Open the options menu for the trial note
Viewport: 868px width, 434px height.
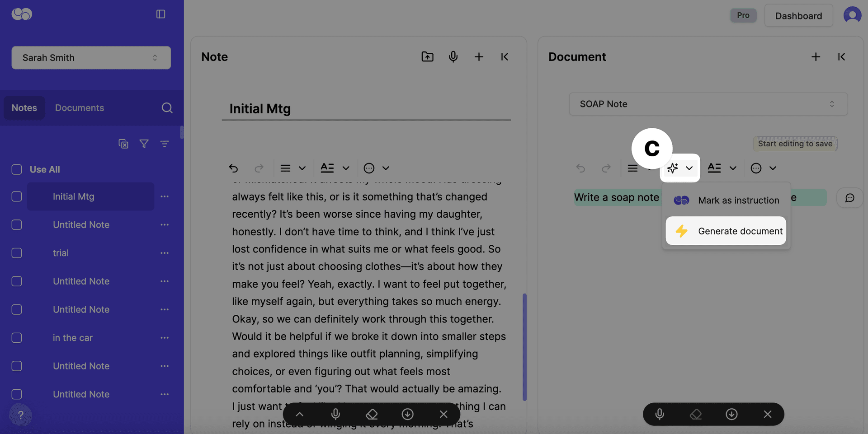165,253
